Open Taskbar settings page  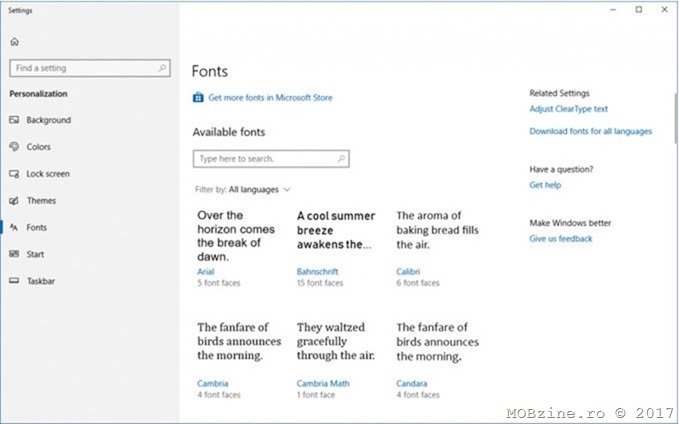pos(41,281)
